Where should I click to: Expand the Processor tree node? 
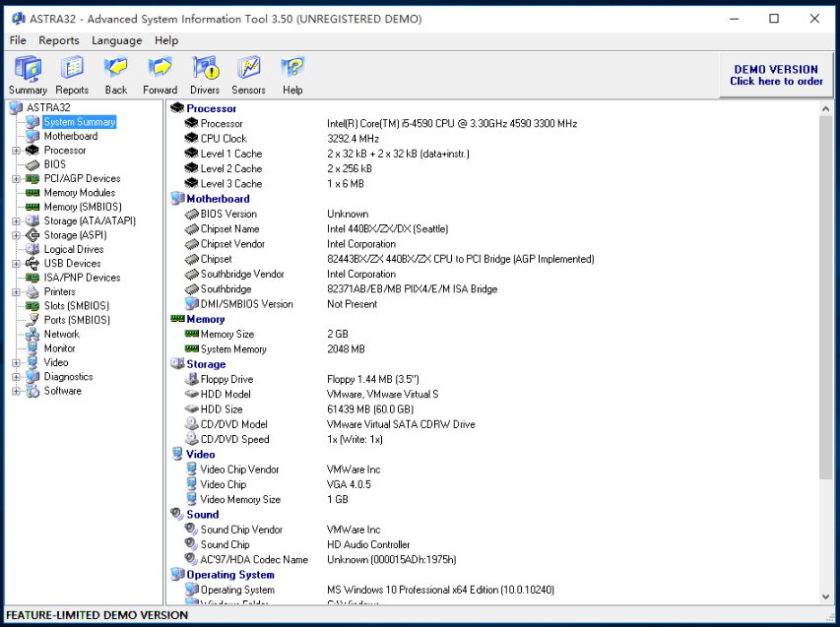coord(16,151)
